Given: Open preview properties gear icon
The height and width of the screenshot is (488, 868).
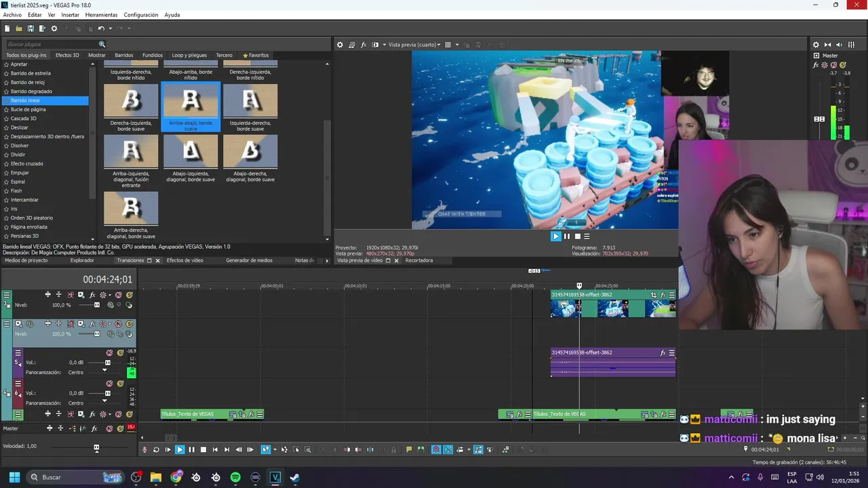Looking at the screenshot, I should point(340,45).
